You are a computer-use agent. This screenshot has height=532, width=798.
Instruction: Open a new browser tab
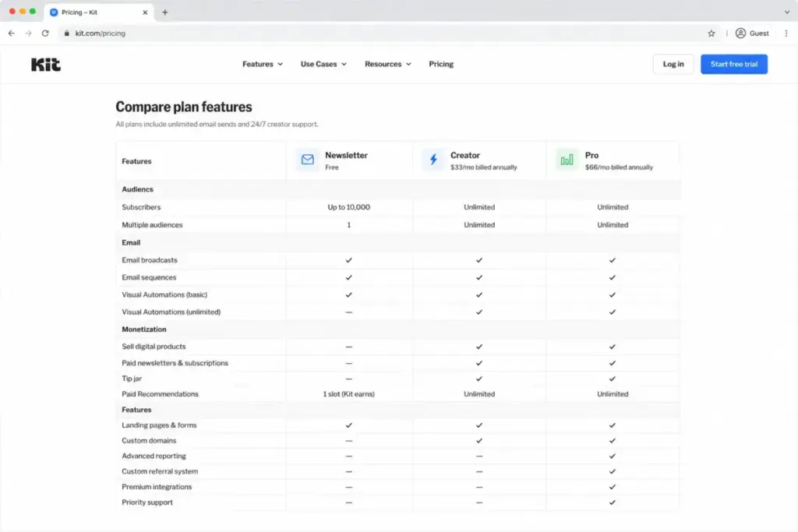pos(165,12)
